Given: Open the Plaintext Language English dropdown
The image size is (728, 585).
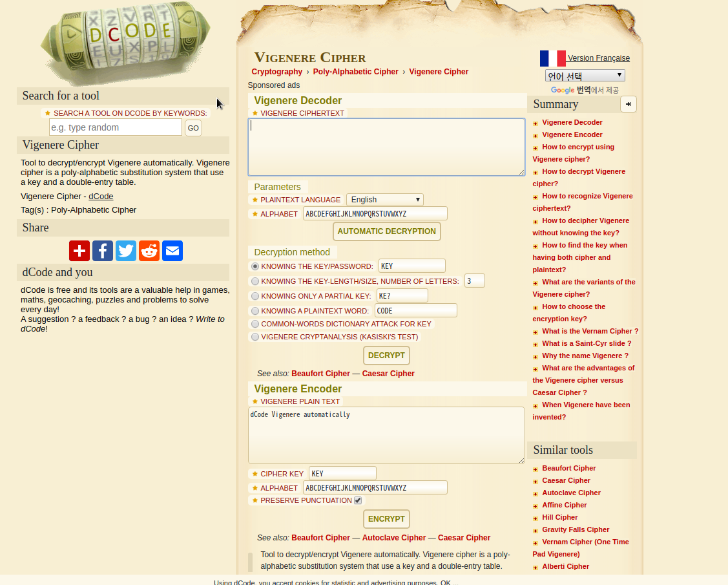Looking at the screenshot, I should [385, 200].
